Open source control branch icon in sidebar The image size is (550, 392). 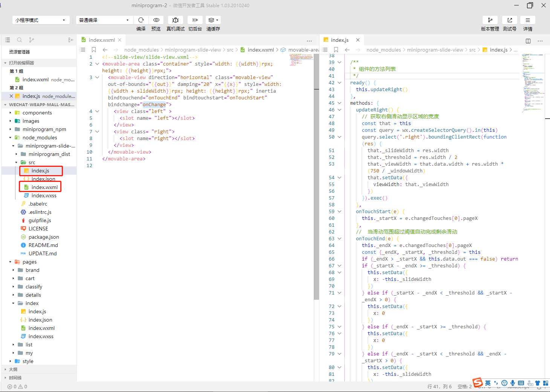(32, 40)
